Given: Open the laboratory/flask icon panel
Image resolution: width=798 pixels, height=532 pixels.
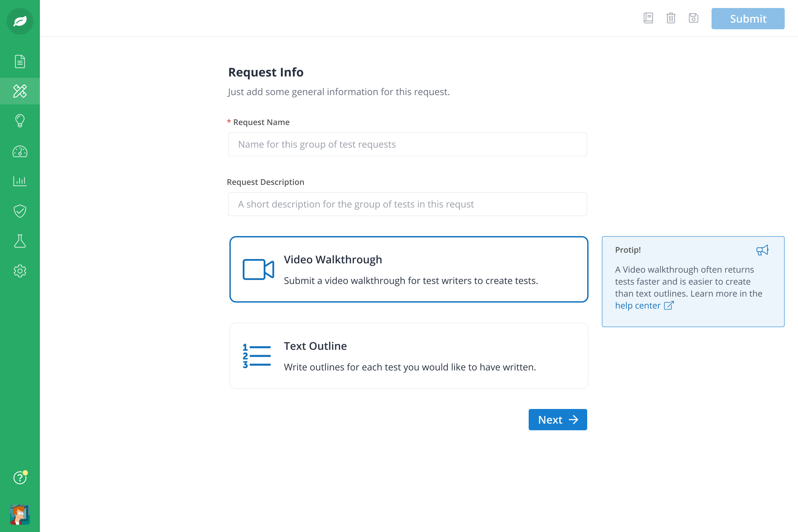Looking at the screenshot, I should (20, 241).
